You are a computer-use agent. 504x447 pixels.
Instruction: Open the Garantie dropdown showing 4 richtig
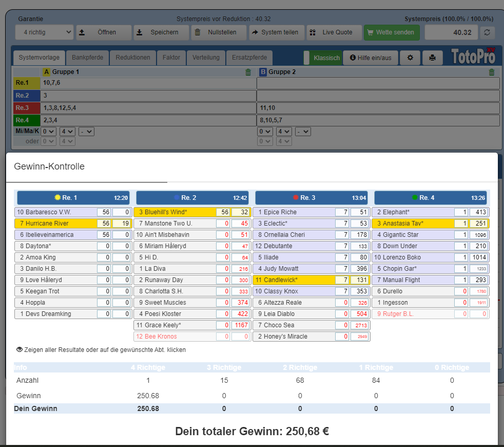[x=44, y=32]
